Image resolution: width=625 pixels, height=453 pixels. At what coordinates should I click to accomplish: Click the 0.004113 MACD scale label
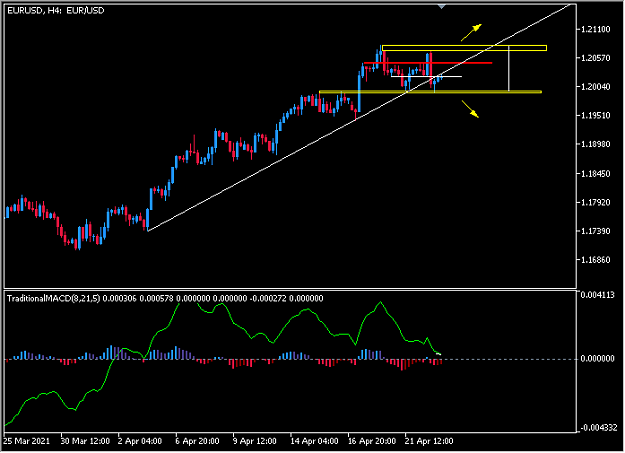(597, 295)
